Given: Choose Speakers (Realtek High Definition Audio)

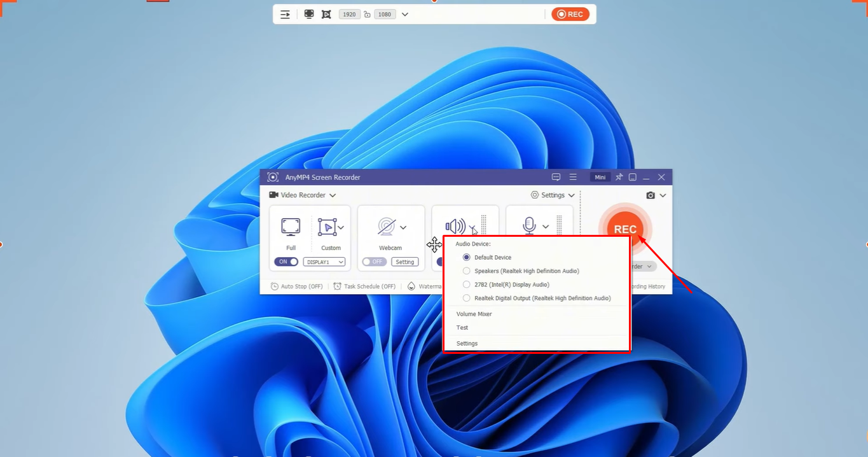Looking at the screenshot, I should pyautogui.click(x=467, y=271).
